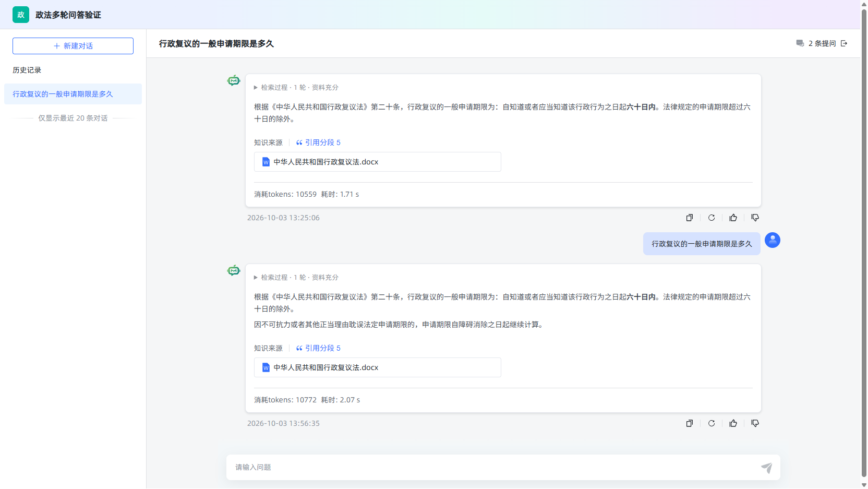This screenshot has width=868, height=489.
Task: Expand 检索过程 in the second answer
Action: pos(296,278)
